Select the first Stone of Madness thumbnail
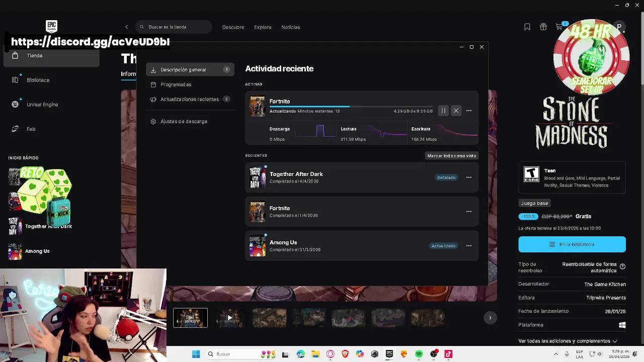The image size is (644, 362). point(190,318)
